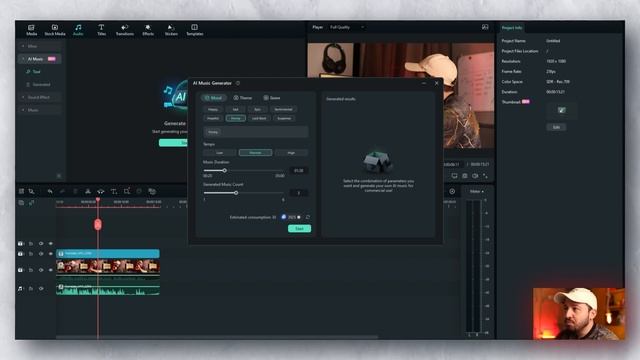Screen dimensions: 640x360
Task: Click the camera snapshot icon below the player
Action: point(465,176)
